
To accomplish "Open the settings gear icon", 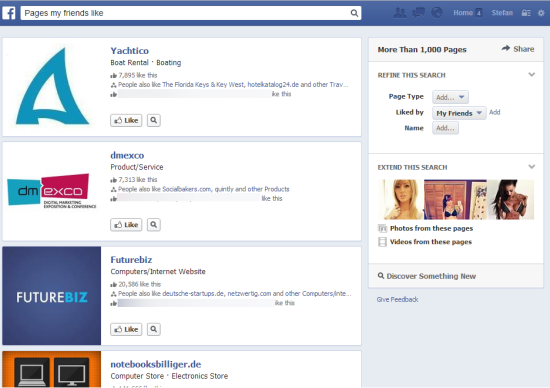I will click(x=541, y=13).
